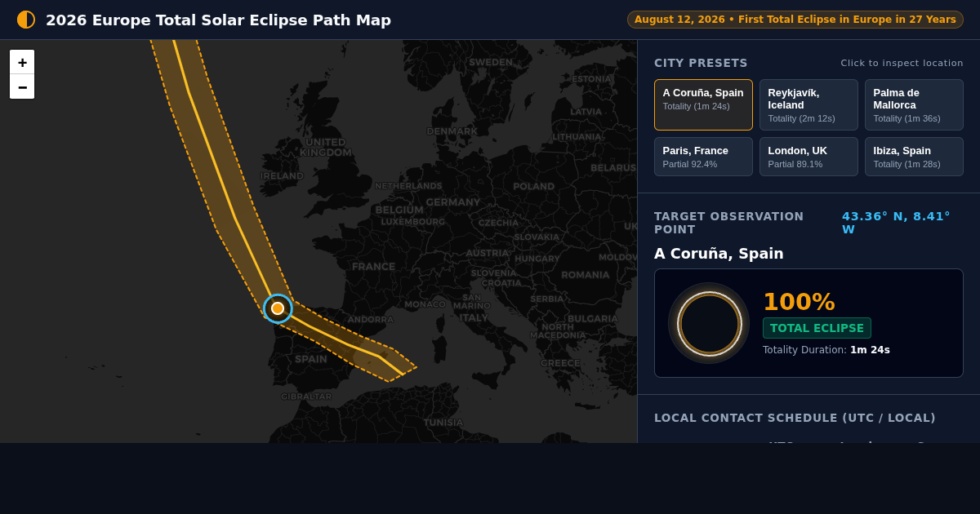Click the A Coruña, Spain location heading
This screenshot has width=980, height=514.
tap(719, 254)
